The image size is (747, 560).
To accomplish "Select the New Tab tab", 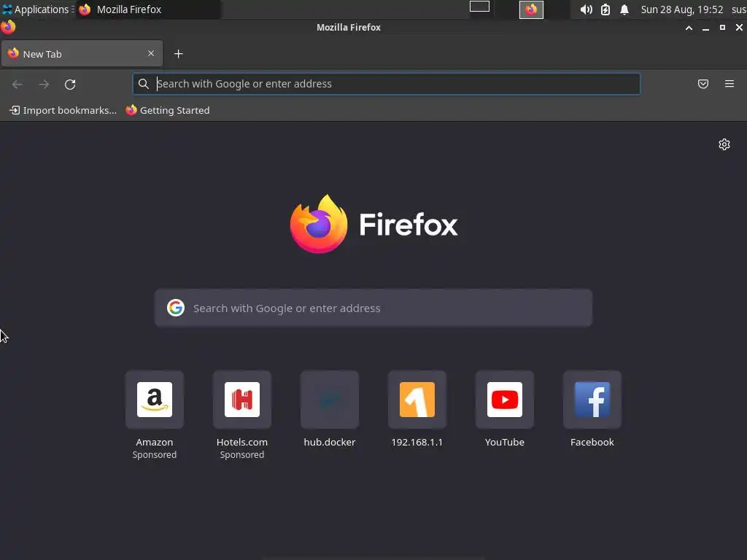I will tap(82, 53).
